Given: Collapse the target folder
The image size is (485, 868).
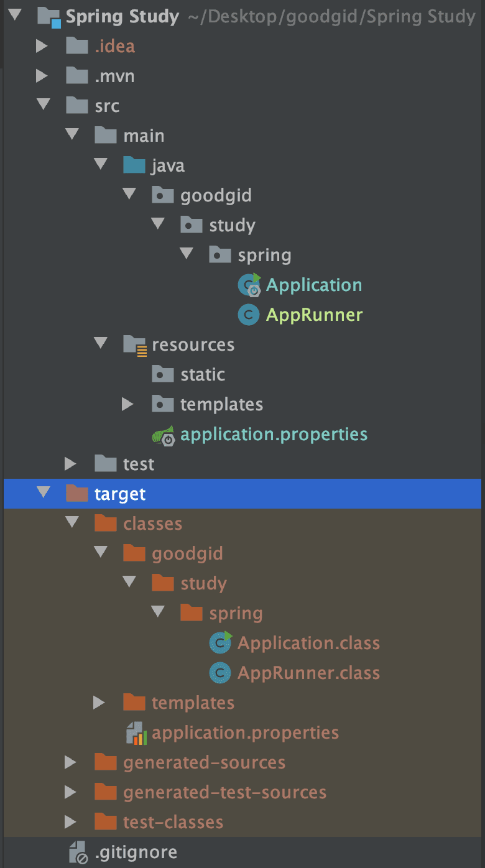Looking at the screenshot, I should pos(43,493).
